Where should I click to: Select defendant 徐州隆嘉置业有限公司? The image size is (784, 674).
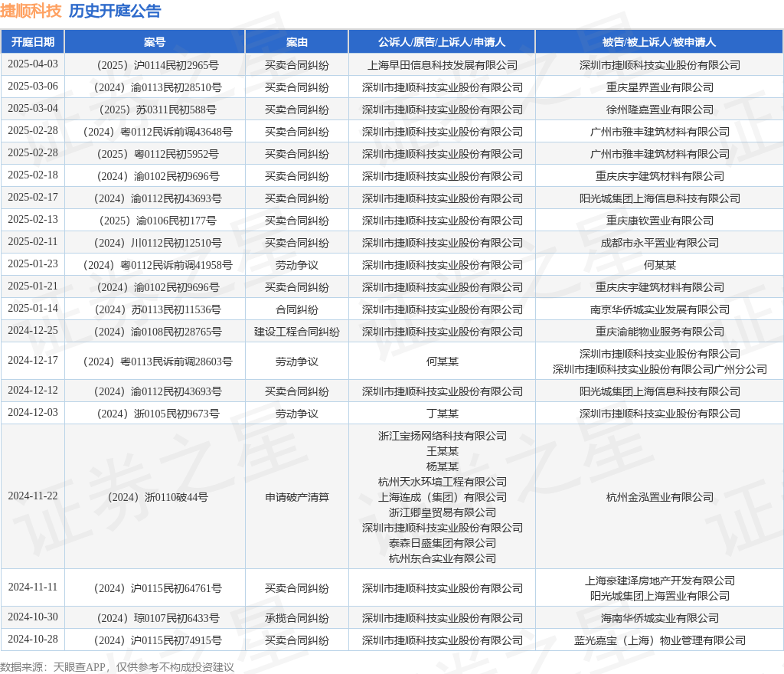tap(659, 110)
